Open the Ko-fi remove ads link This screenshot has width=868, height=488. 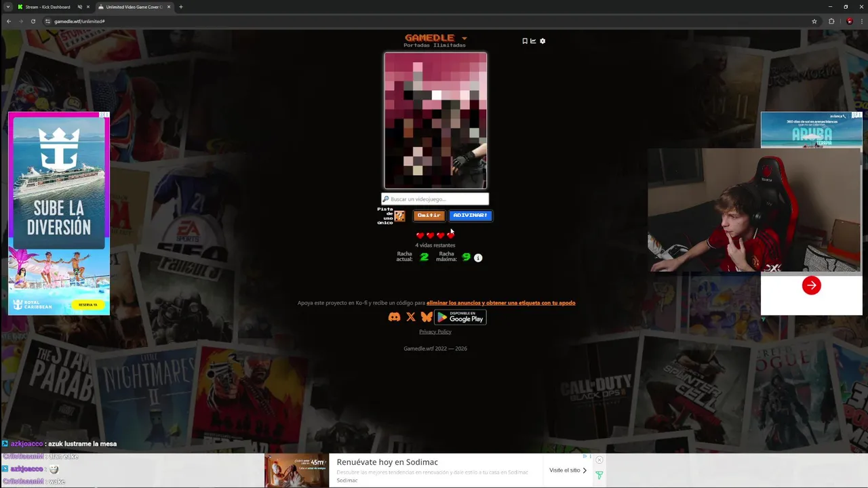[500, 303]
